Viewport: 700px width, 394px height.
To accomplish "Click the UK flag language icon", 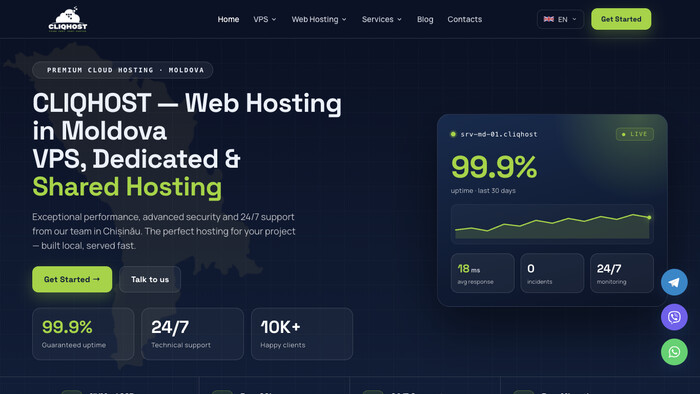I will [549, 19].
